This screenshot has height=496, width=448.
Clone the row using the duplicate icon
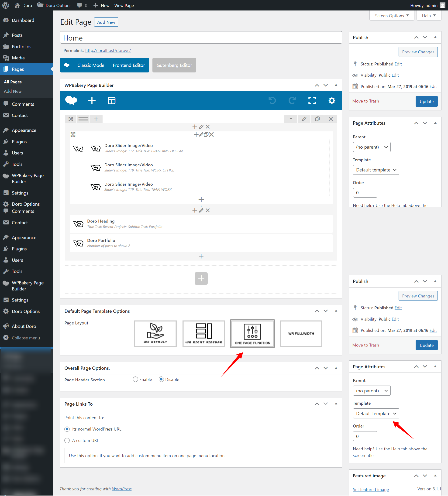[317, 119]
